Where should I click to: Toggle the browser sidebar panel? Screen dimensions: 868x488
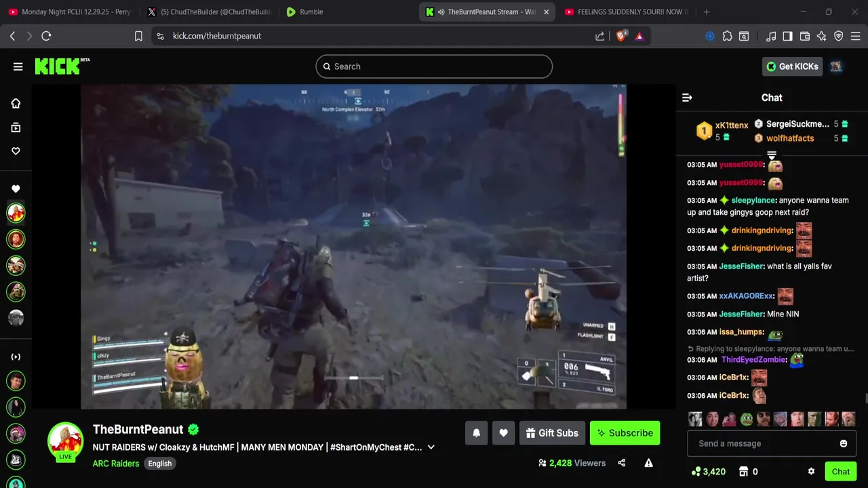click(787, 36)
